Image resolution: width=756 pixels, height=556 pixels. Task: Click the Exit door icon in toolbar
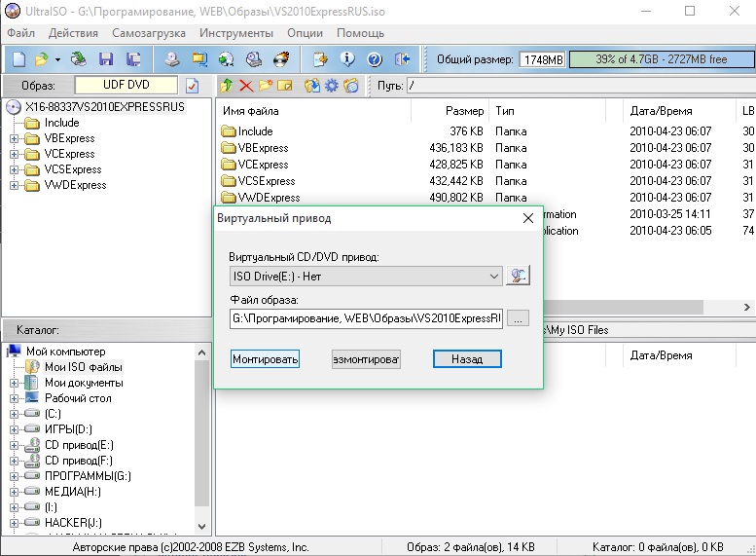[402, 59]
